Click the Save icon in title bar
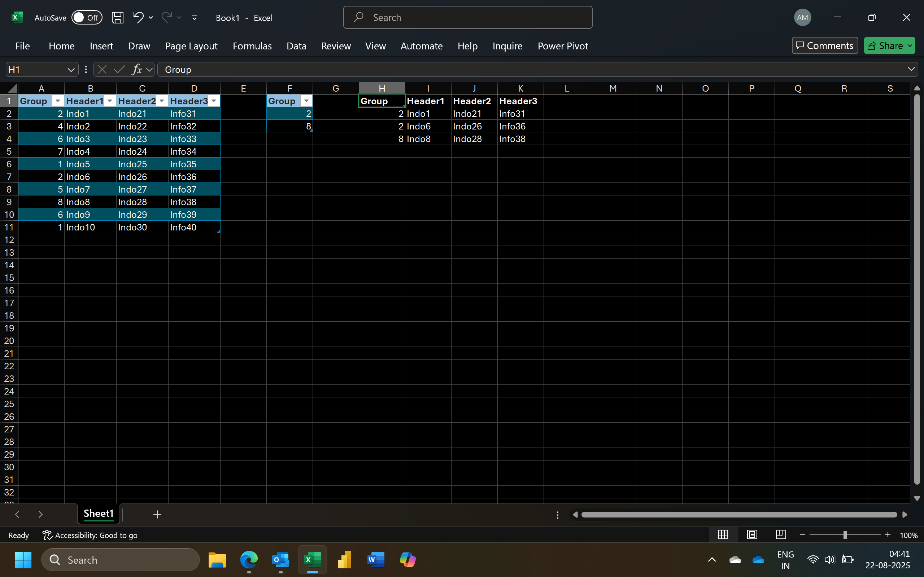 (x=117, y=18)
